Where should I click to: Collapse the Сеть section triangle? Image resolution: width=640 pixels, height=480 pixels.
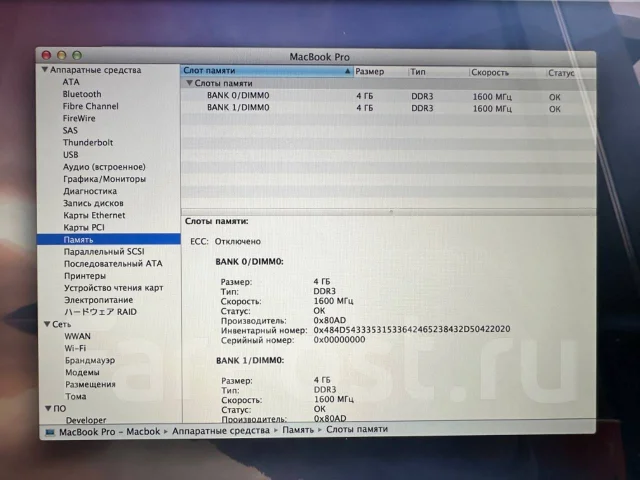47,324
